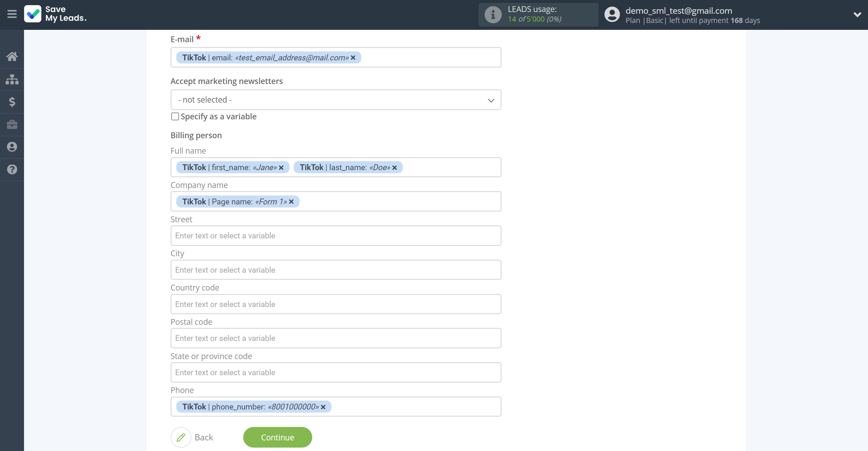Enable Specify as a variable checkbox

[175, 117]
